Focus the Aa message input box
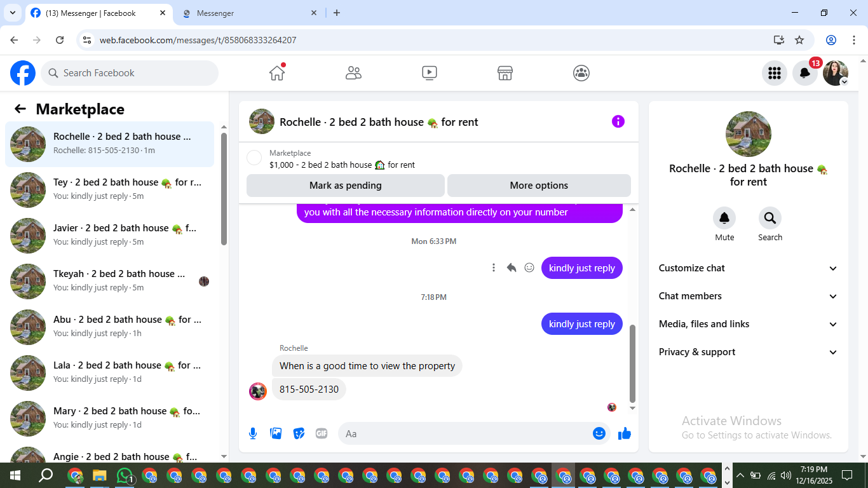Viewport: 868px width, 488px height. (x=474, y=433)
